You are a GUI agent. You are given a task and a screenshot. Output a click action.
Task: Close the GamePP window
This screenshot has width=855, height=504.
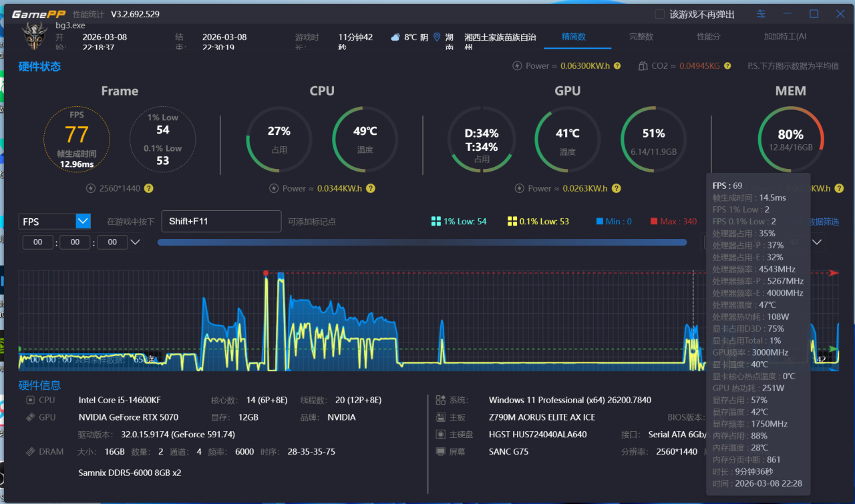coord(840,14)
